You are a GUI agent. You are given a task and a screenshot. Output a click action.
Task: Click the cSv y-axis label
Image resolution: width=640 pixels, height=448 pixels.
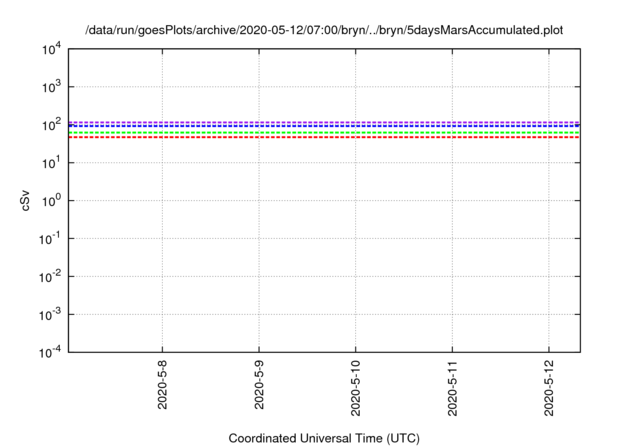pos(25,200)
